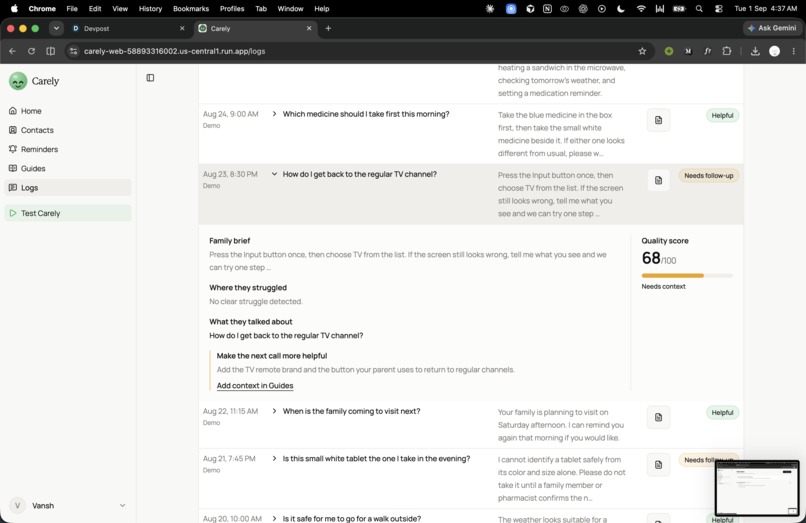Open the File menu
The width and height of the screenshot is (806, 523).
72,9
